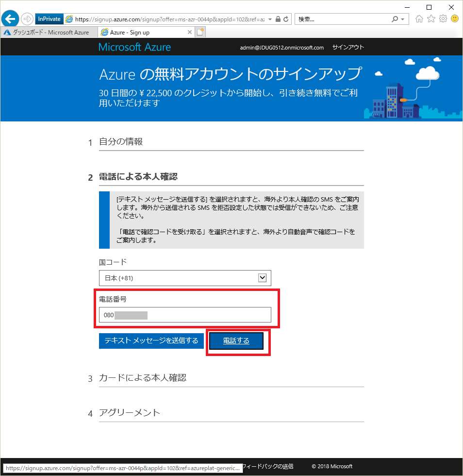Click the address bar URL field
The width and height of the screenshot is (463, 476).
point(170,19)
